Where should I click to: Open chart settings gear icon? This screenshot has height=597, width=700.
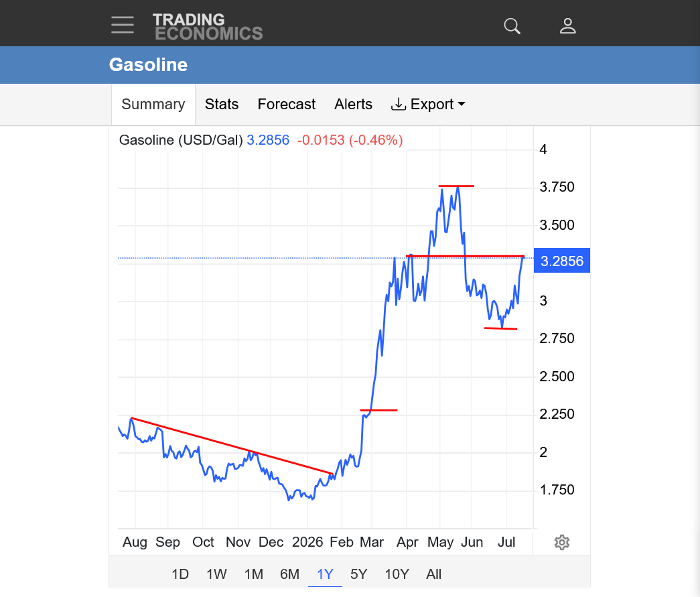[x=561, y=542]
